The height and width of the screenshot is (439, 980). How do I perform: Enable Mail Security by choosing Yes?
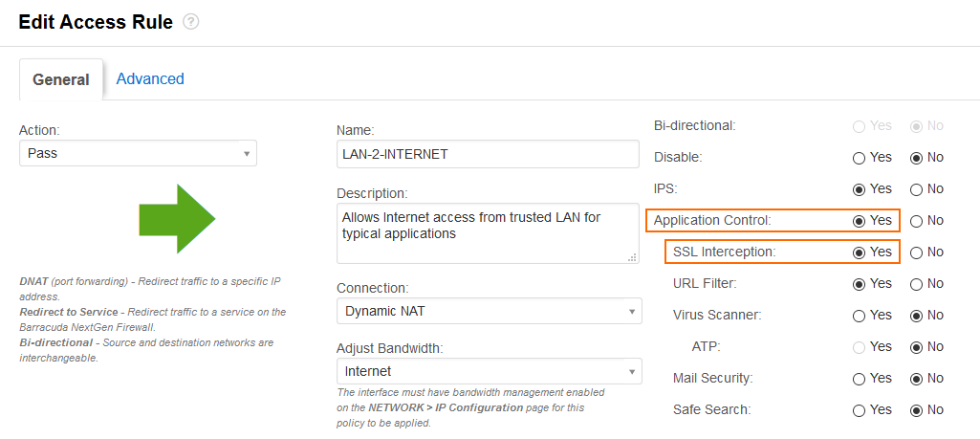pyautogui.click(x=859, y=379)
